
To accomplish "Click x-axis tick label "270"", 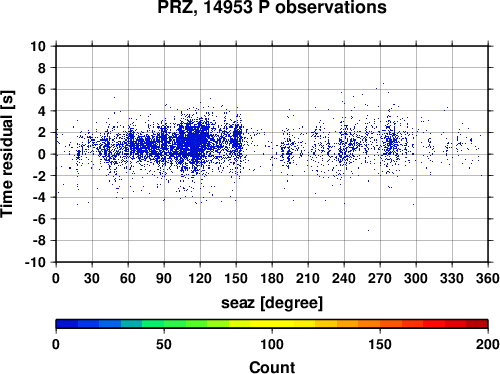I will pyautogui.click(x=380, y=278).
